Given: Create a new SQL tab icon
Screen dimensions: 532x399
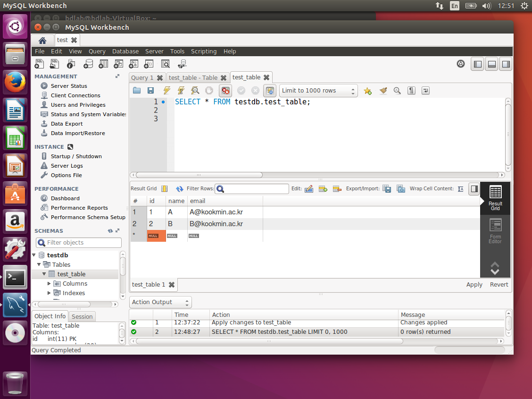Looking at the screenshot, I should tap(39, 64).
